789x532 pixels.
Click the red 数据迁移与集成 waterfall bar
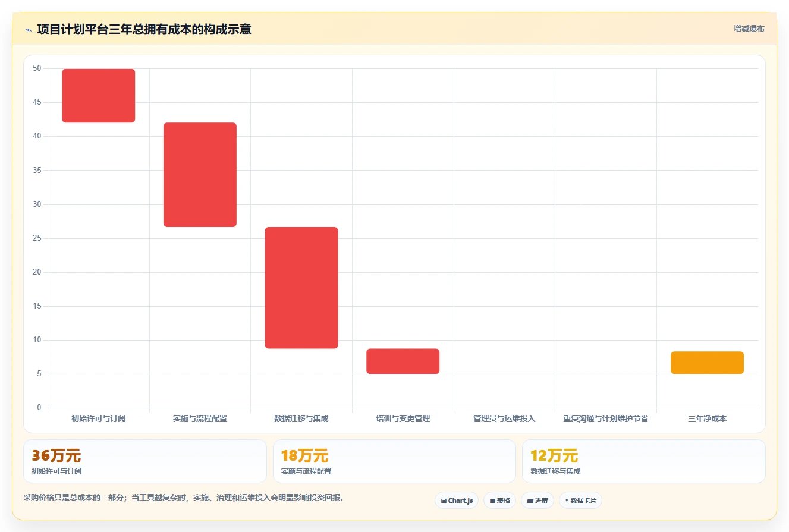[301, 288]
